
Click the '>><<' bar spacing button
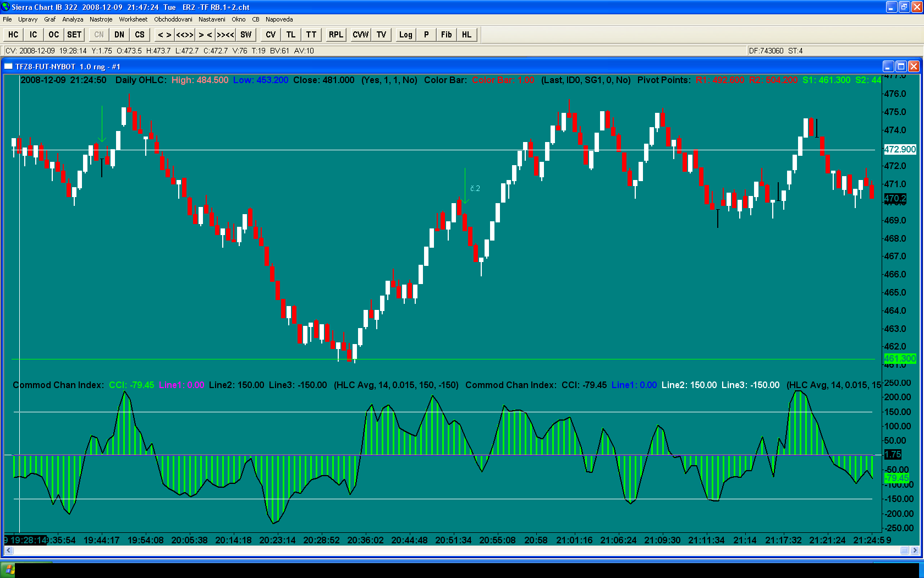(x=226, y=35)
